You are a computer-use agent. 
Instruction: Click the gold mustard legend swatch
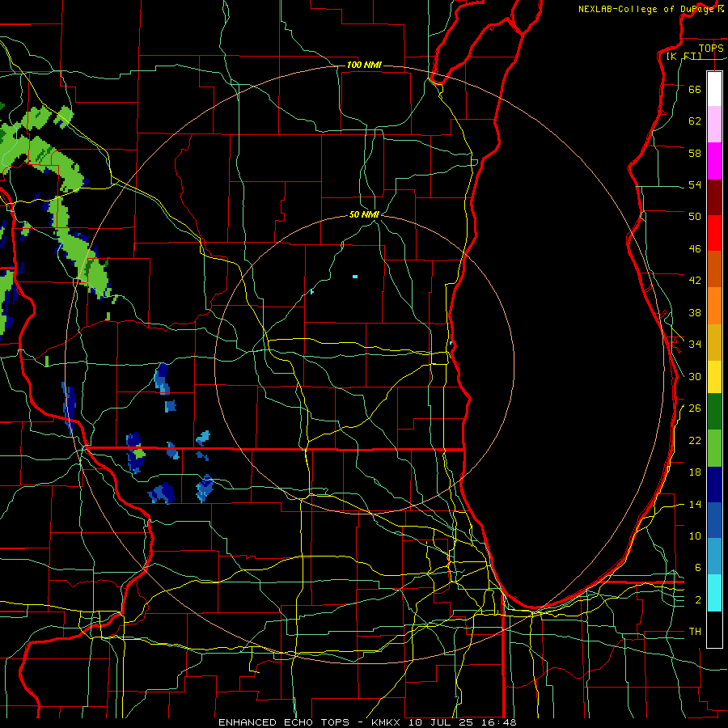click(714, 342)
